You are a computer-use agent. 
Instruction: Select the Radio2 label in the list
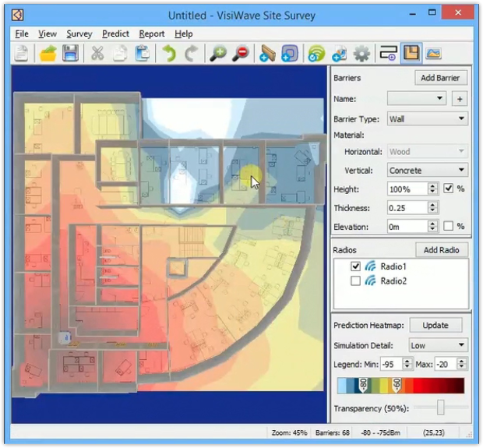393,281
